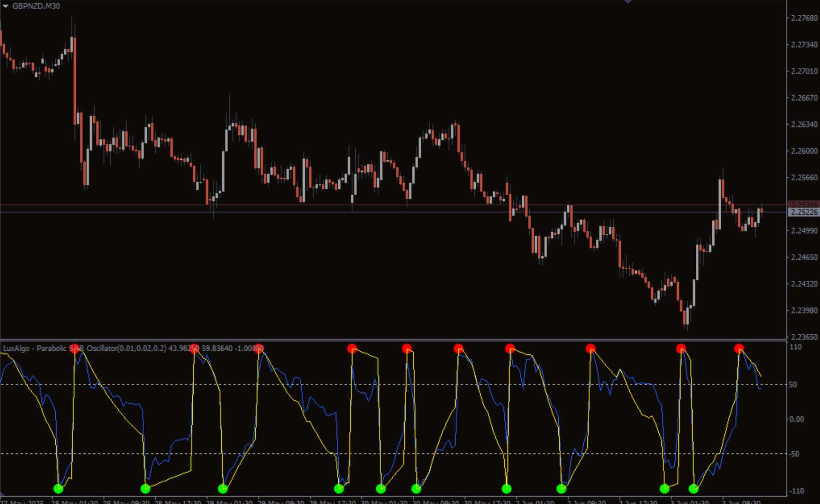Click the rightmost red signal dot
820x504 pixels.
click(x=739, y=349)
